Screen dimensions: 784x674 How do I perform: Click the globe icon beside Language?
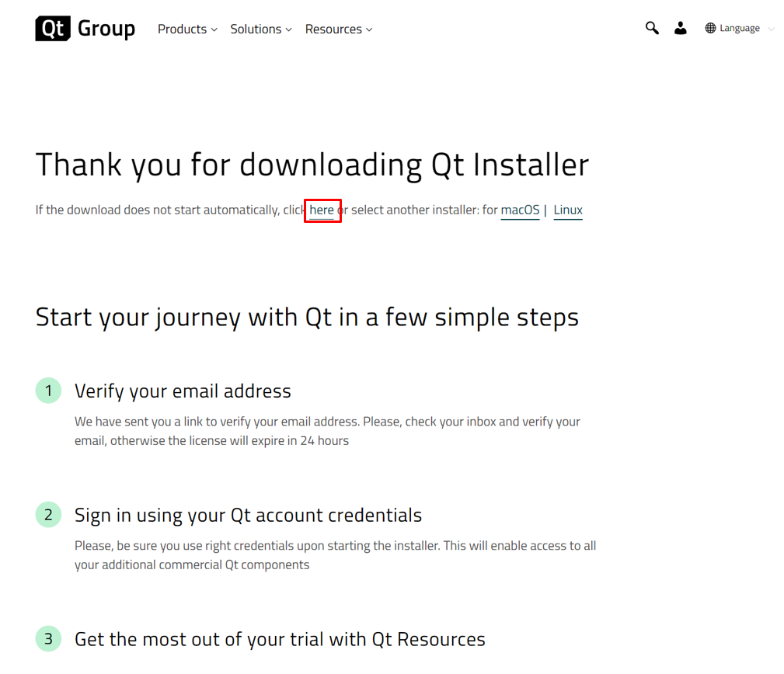(710, 28)
